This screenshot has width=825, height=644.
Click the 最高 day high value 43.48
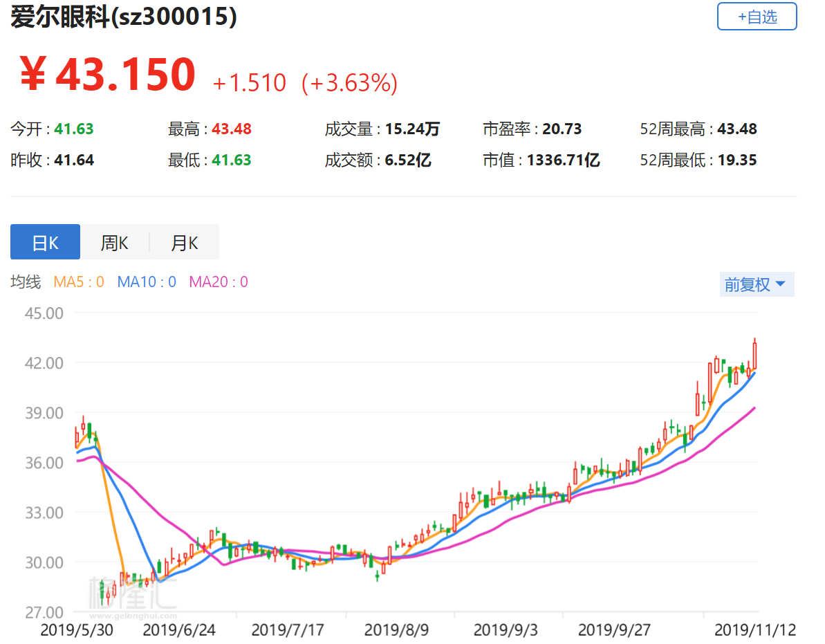click(x=232, y=129)
